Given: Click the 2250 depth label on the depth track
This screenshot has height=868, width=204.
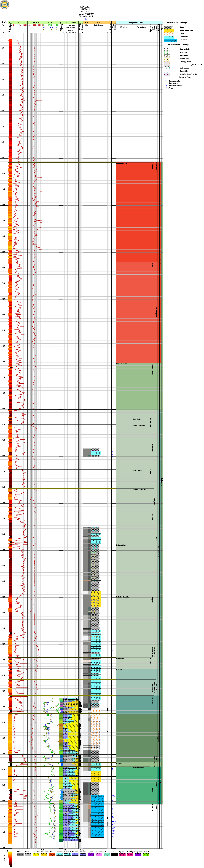Looking at the screenshot, I should coord(3,362).
